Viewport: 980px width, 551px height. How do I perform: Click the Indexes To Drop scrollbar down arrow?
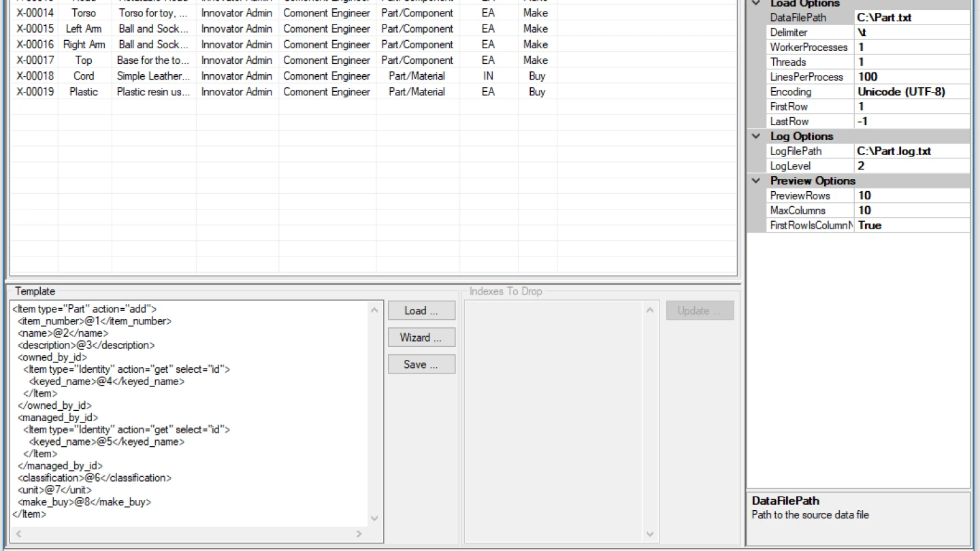pyautogui.click(x=650, y=535)
